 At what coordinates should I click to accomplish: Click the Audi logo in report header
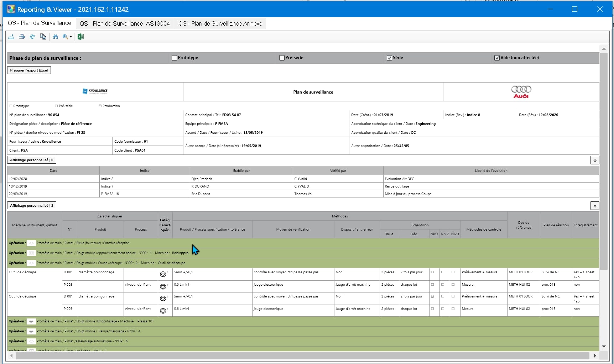point(521,92)
